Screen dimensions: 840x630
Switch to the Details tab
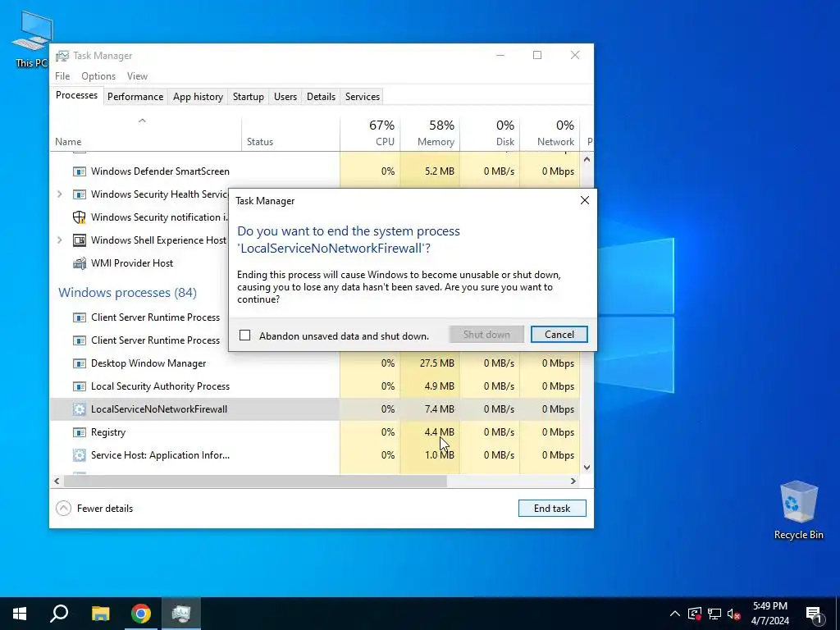tap(321, 97)
